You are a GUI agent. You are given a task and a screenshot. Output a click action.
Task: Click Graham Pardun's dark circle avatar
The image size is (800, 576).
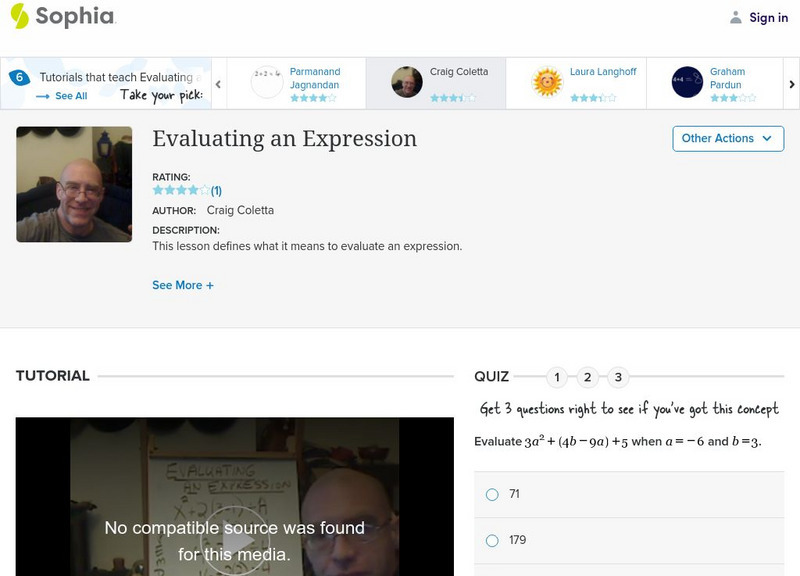click(687, 82)
